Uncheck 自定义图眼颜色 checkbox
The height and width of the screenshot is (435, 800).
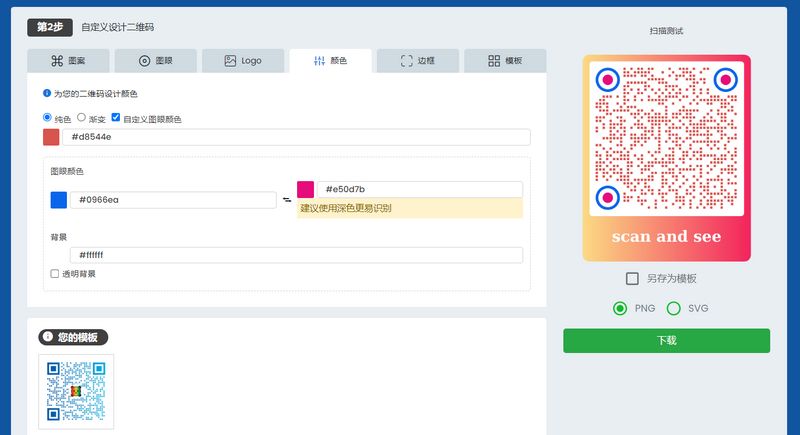(x=116, y=117)
